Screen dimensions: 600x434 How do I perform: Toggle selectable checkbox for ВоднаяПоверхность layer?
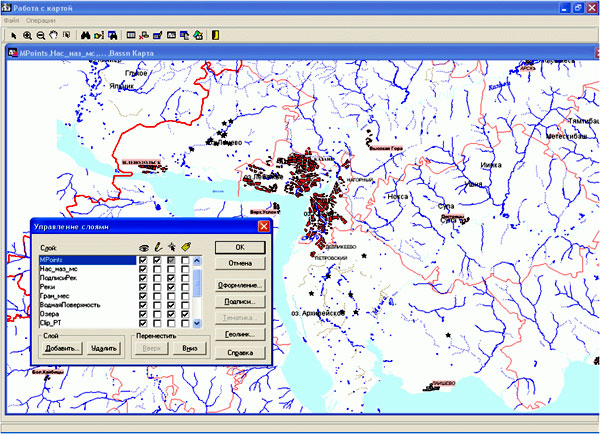pos(171,305)
